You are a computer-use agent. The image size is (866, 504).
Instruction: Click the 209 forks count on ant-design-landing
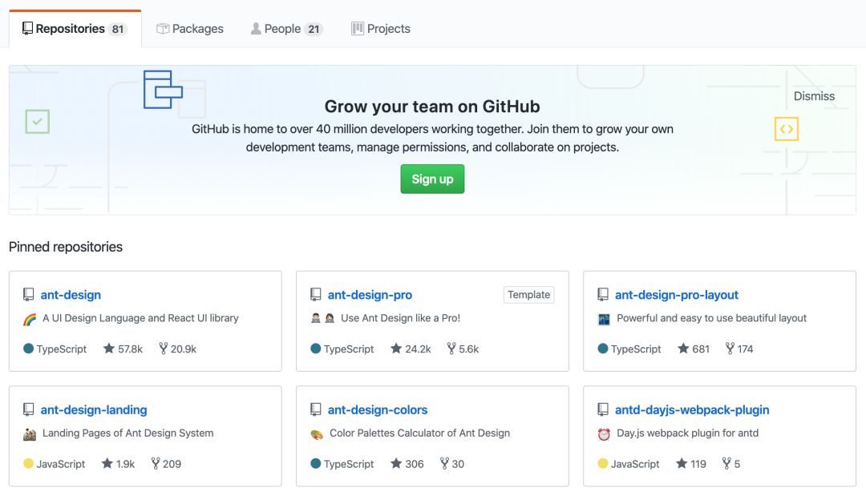click(x=172, y=464)
